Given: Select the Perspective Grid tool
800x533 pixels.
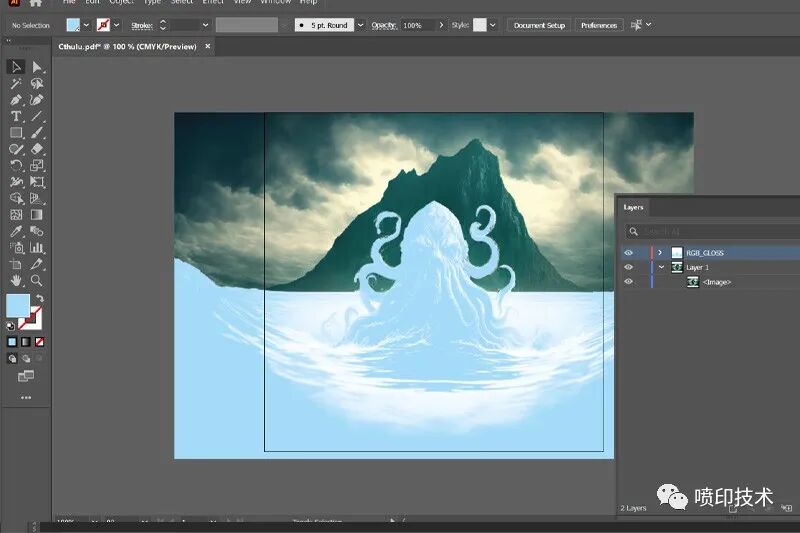Looking at the screenshot, I should (x=37, y=198).
